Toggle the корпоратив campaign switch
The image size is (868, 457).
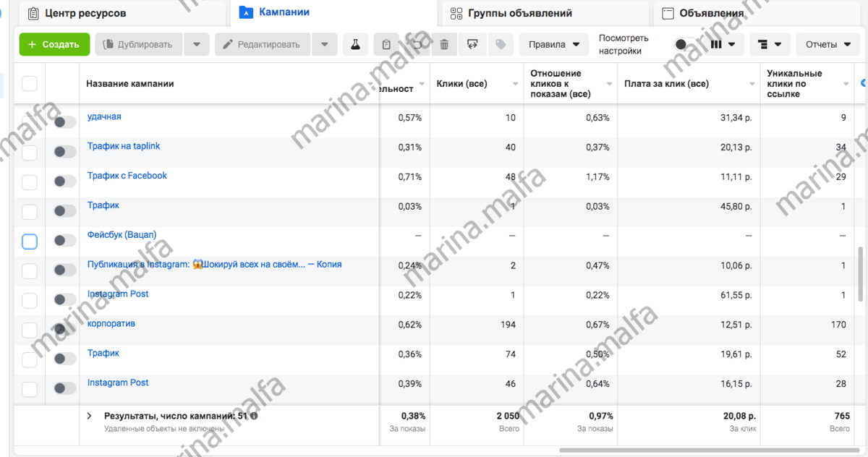[64, 330]
